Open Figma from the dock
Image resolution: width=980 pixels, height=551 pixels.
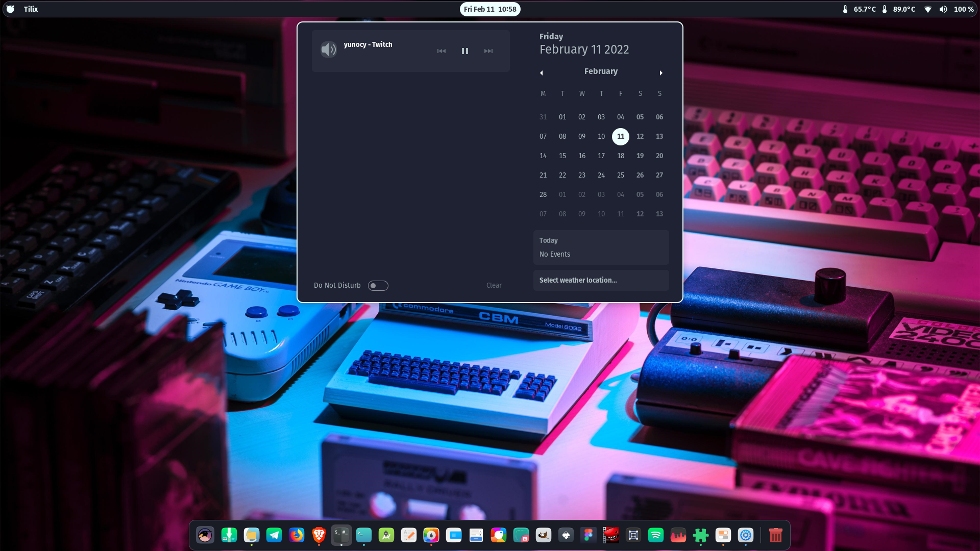[588, 535]
